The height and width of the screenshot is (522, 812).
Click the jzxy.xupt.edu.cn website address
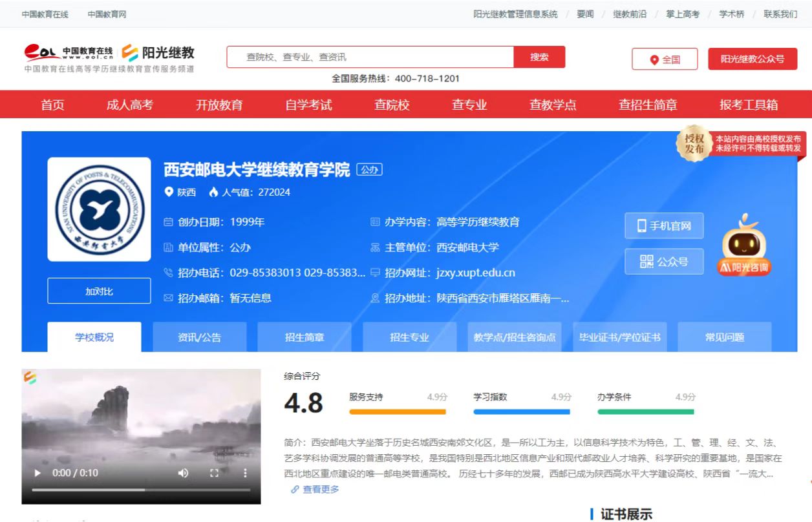476,273
